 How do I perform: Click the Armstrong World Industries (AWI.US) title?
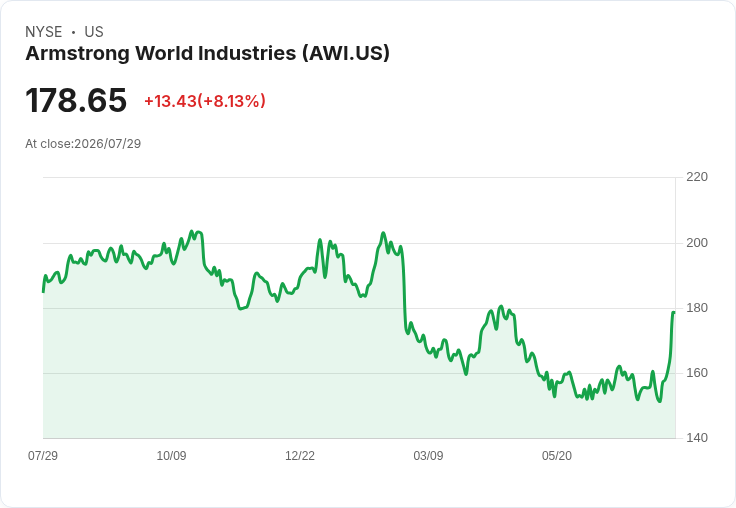[x=207, y=54]
